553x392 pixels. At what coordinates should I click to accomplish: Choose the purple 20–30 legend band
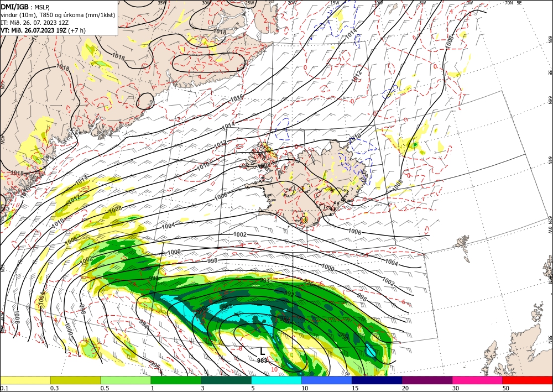click(x=427, y=380)
